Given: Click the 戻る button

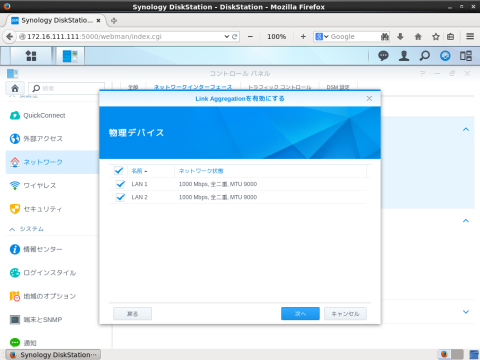Looking at the screenshot, I should pos(132,314).
